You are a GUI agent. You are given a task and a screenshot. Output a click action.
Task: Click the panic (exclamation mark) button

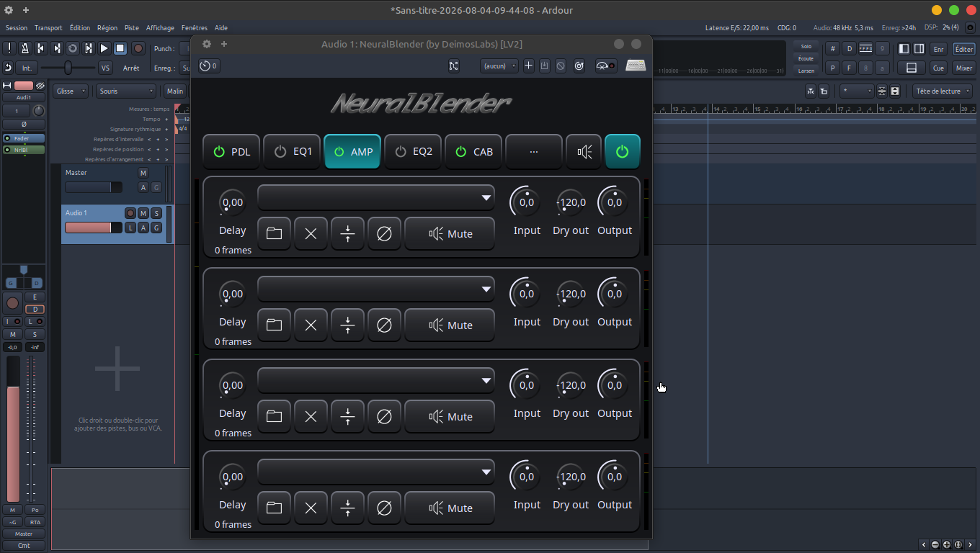pos(9,48)
